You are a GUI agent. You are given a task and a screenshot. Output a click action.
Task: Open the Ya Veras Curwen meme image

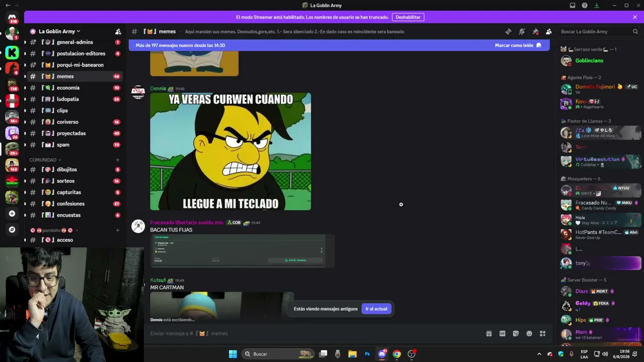(230, 151)
